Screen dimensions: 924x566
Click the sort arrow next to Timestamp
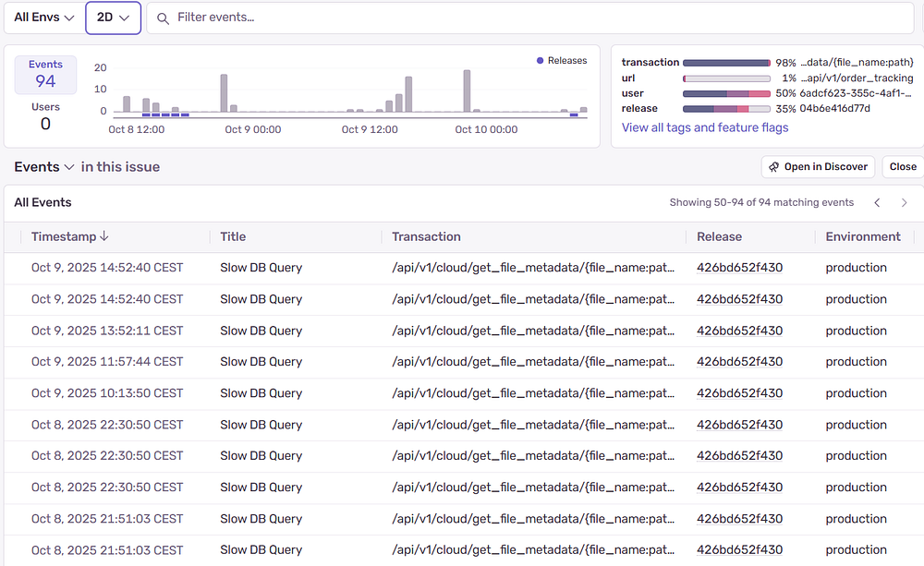104,236
